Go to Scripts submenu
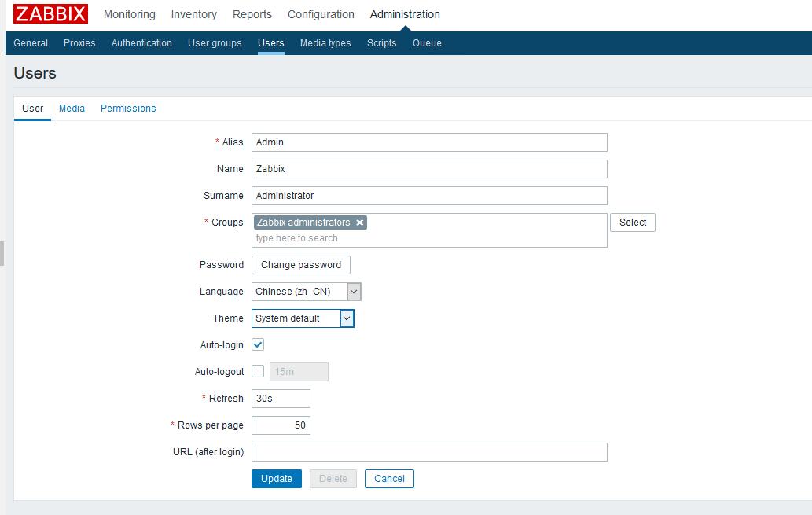812x515 pixels. (x=382, y=43)
